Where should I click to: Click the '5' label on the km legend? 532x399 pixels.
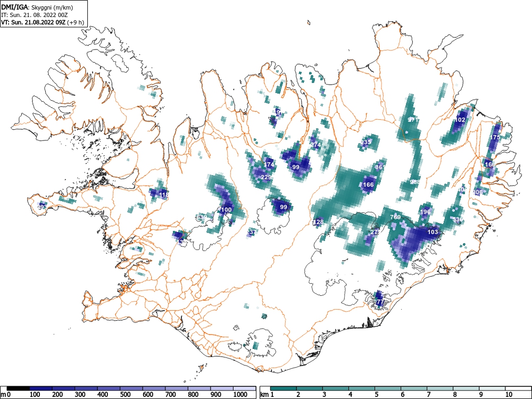376,395
